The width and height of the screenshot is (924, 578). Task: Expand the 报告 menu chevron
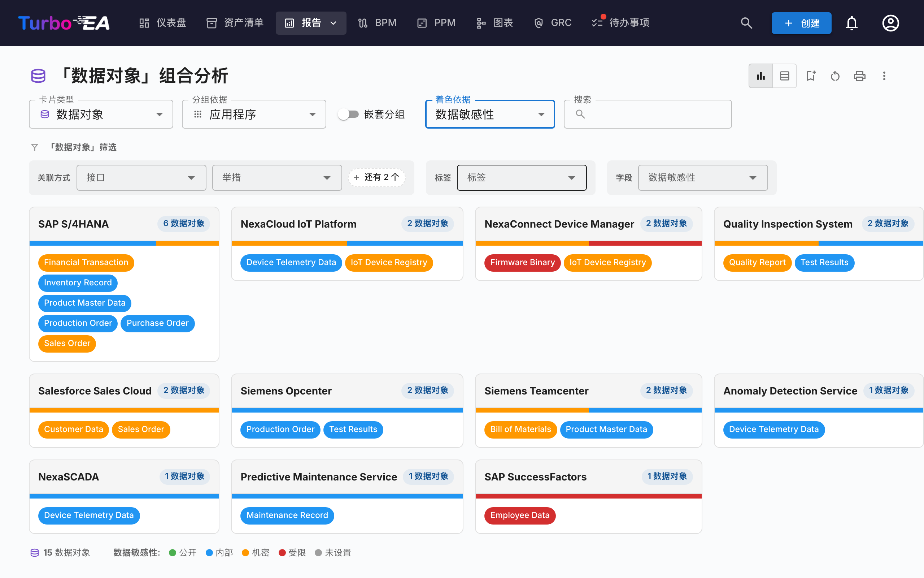pyautogui.click(x=334, y=23)
